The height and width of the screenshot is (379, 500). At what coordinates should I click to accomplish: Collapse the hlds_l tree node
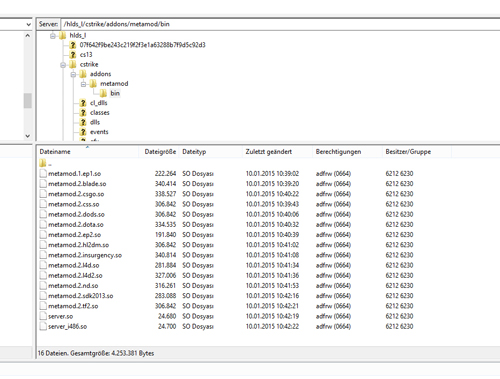53,36
